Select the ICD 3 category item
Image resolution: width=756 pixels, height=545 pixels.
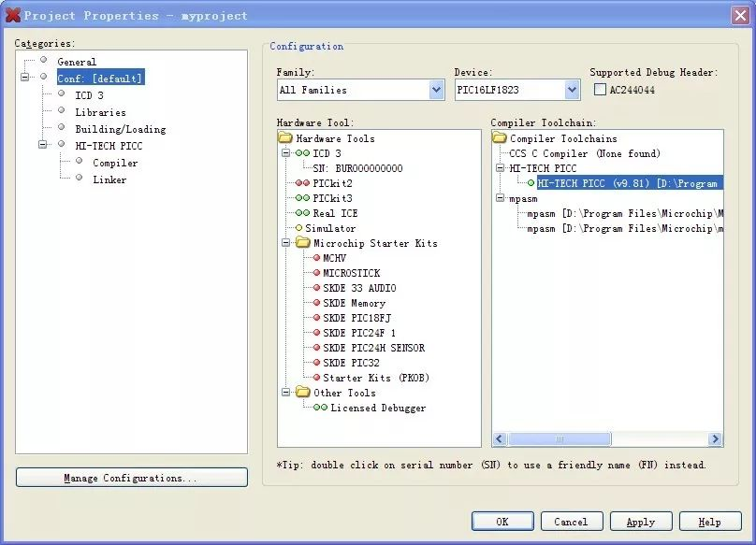point(89,95)
